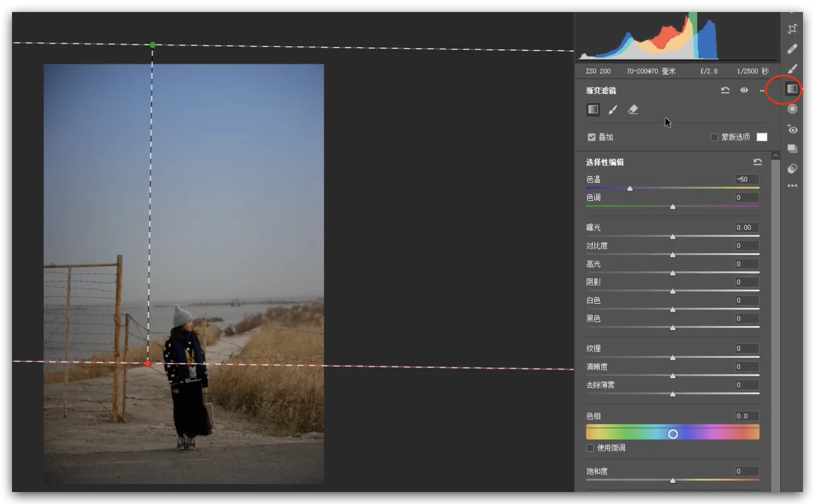
Task: Enable the 蒙版选项 checkbox
Action: pos(715,137)
